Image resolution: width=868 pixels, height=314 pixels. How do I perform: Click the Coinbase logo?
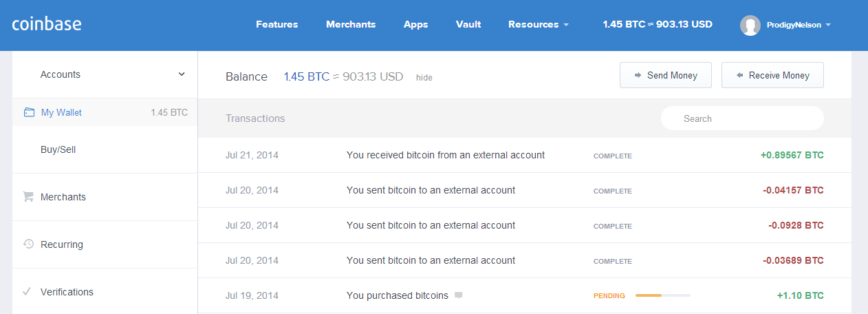[x=47, y=24]
